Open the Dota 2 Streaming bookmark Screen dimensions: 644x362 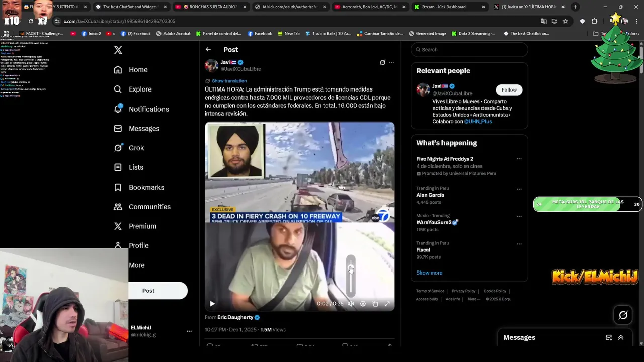(473, 34)
